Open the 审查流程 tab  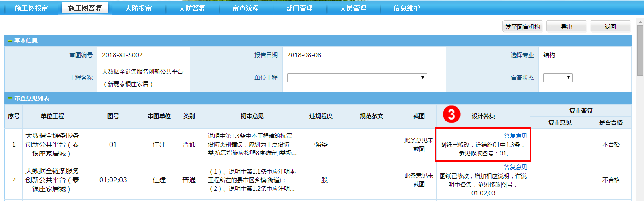pos(246,8)
